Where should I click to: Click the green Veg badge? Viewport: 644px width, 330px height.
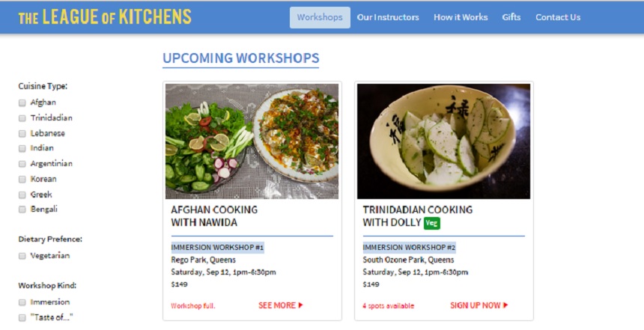point(431,223)
